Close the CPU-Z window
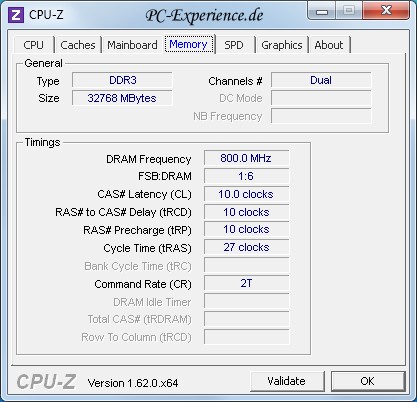Screen dimensions: 417x402 click(x=386, y=11)
